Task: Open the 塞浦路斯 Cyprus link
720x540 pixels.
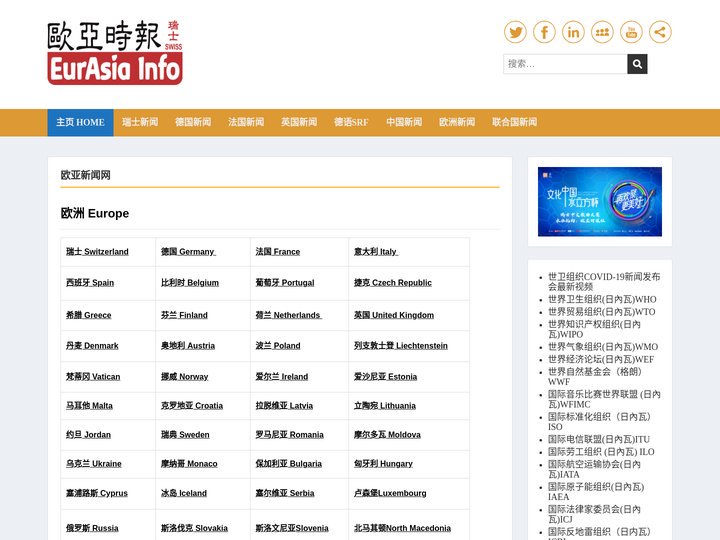Action: pos(97,493)
